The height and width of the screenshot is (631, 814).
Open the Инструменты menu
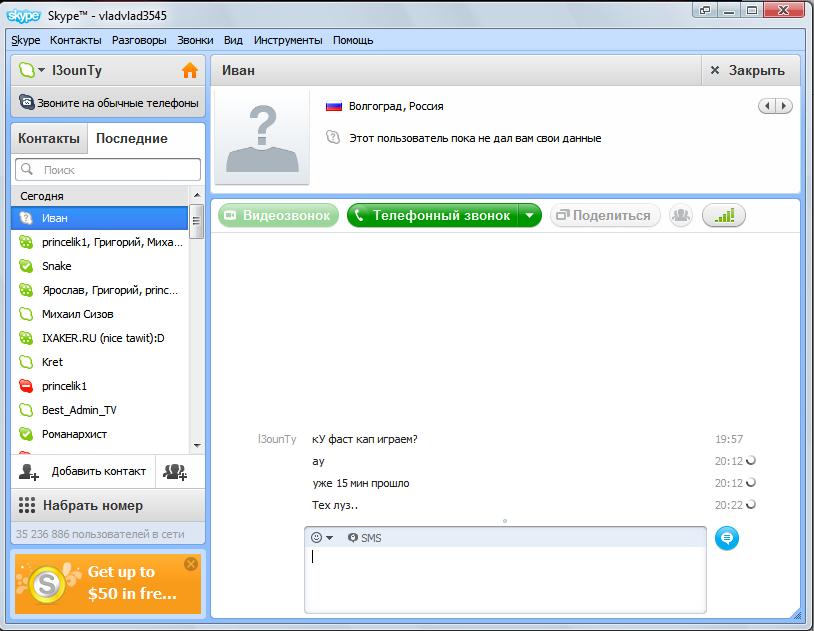[288, 40]
